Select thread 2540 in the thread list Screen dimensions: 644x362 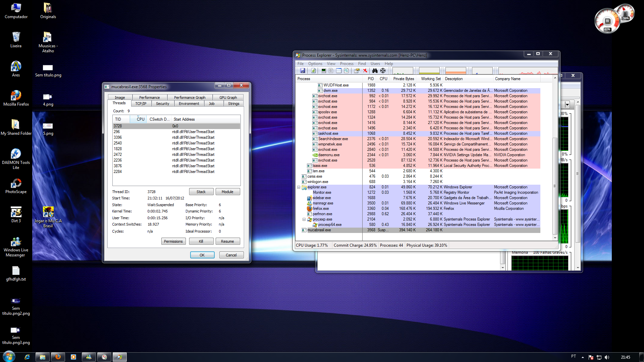(x=118, y=143)
